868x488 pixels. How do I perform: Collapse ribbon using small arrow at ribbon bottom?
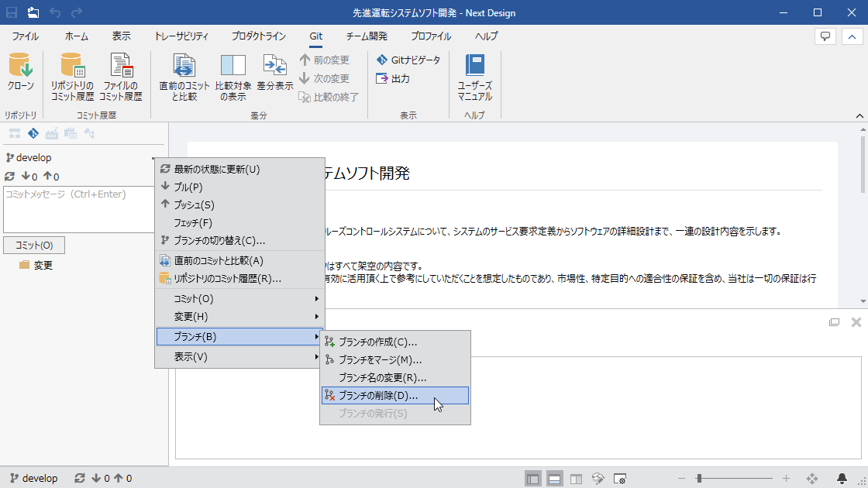coord(859,115)
